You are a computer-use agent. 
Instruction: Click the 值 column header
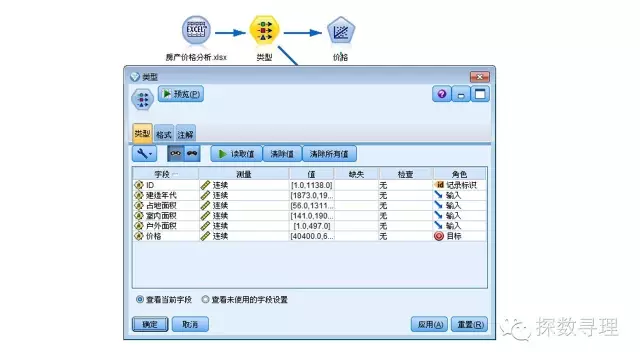point(311,174)
